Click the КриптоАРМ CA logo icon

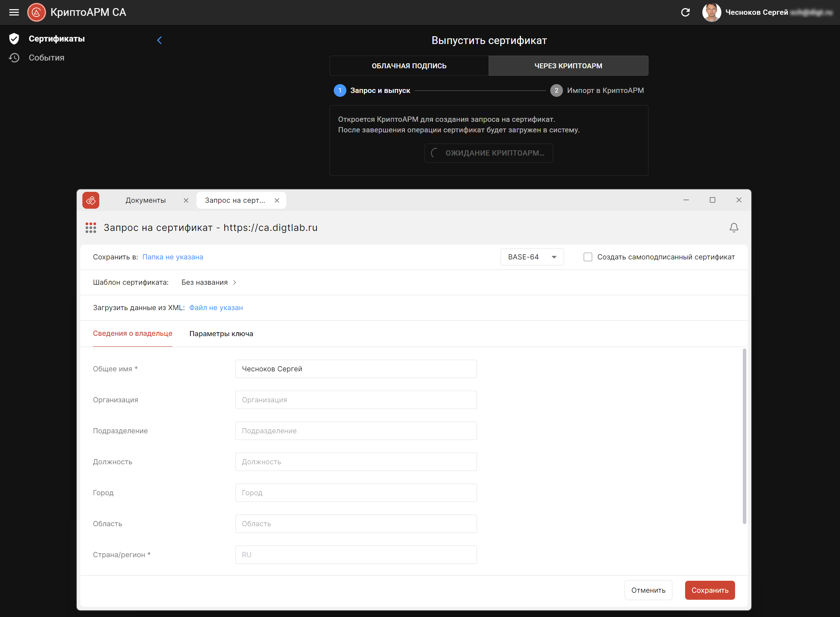click(x=36, y=12)
